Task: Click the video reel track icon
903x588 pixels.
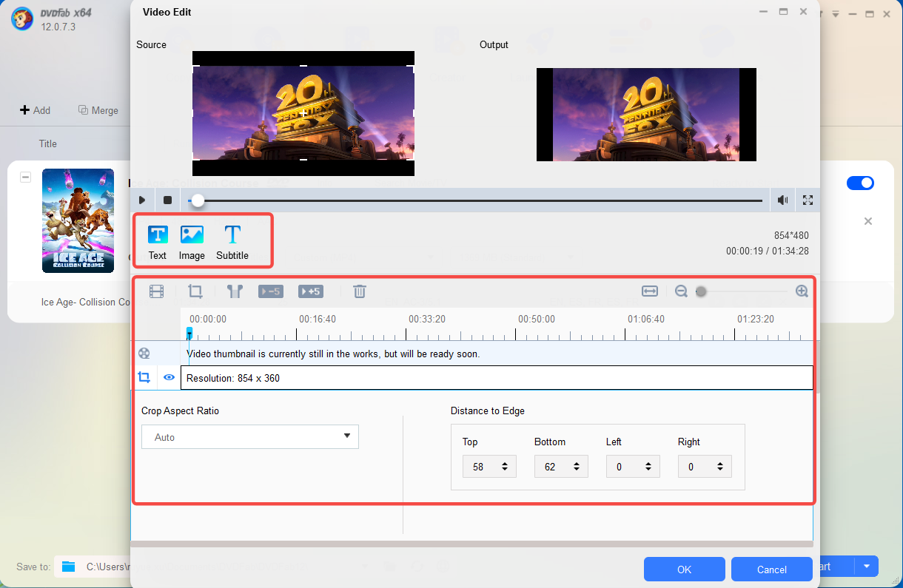Action: [x=144, y=354]
